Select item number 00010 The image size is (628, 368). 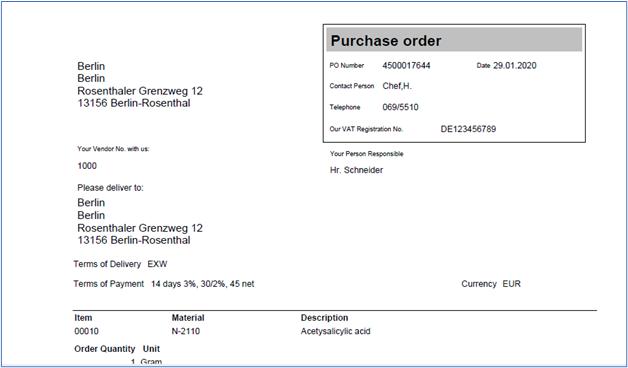tap(87, 332)
